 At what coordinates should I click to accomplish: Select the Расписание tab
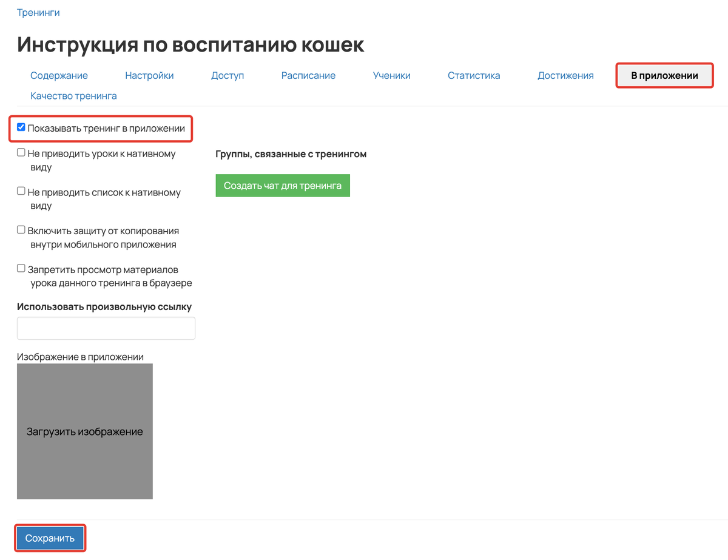(308, 76)
